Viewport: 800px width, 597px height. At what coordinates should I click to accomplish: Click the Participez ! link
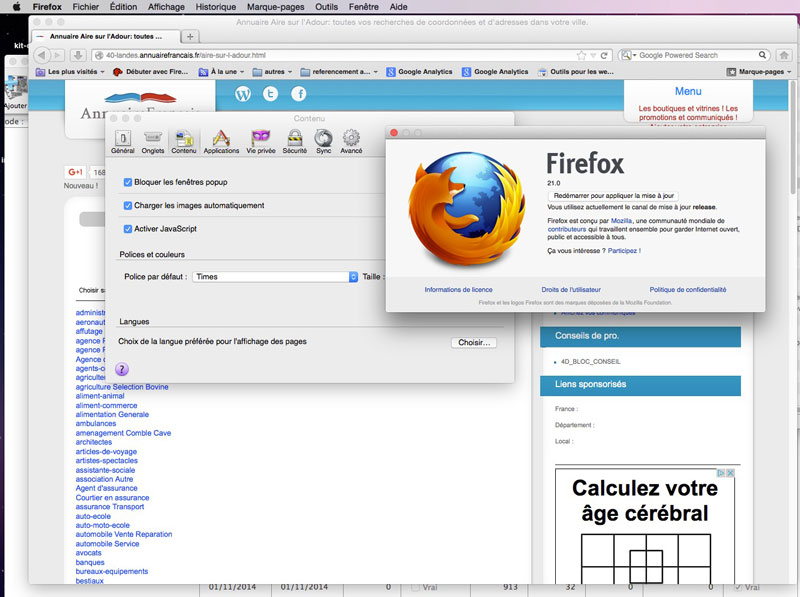[x=624, y=251]
